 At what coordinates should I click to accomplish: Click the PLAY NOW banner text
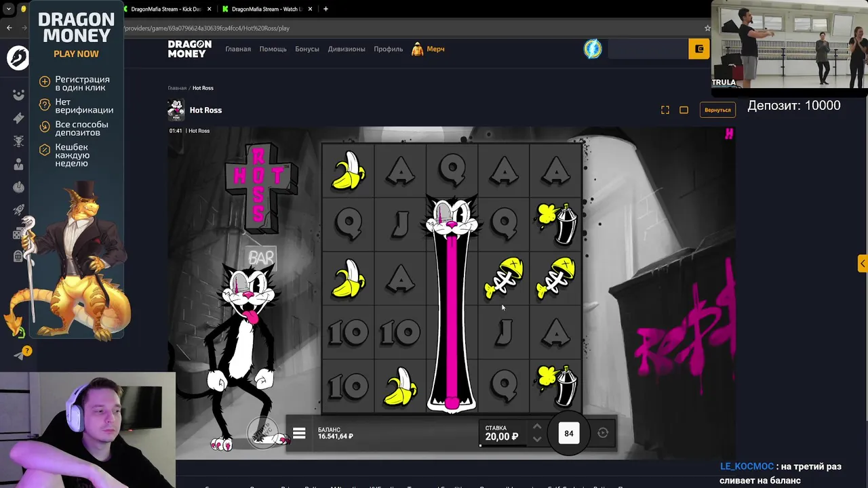pos(76,54)
